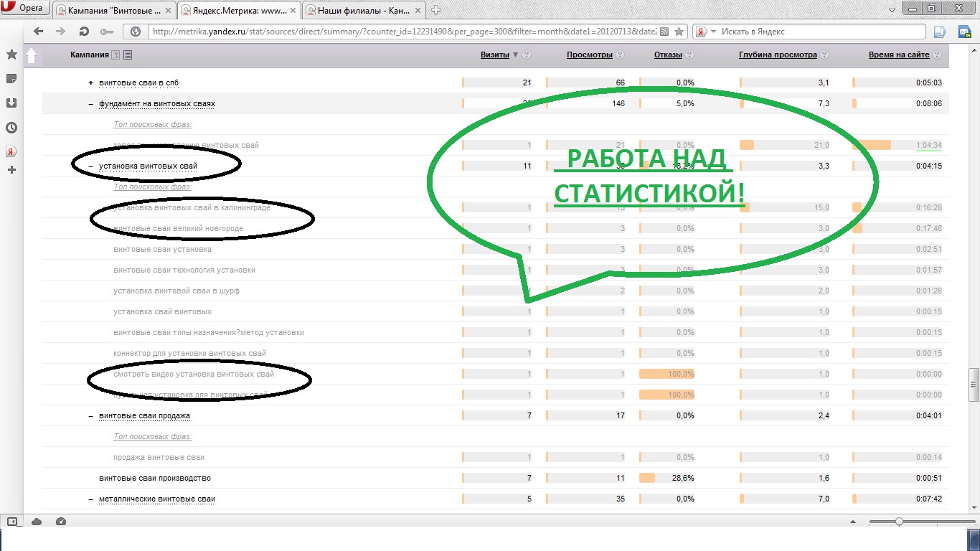
Task: Open Opera Link cloud icon in status bar
Action: pyautogui.click(x=37, y=522)
